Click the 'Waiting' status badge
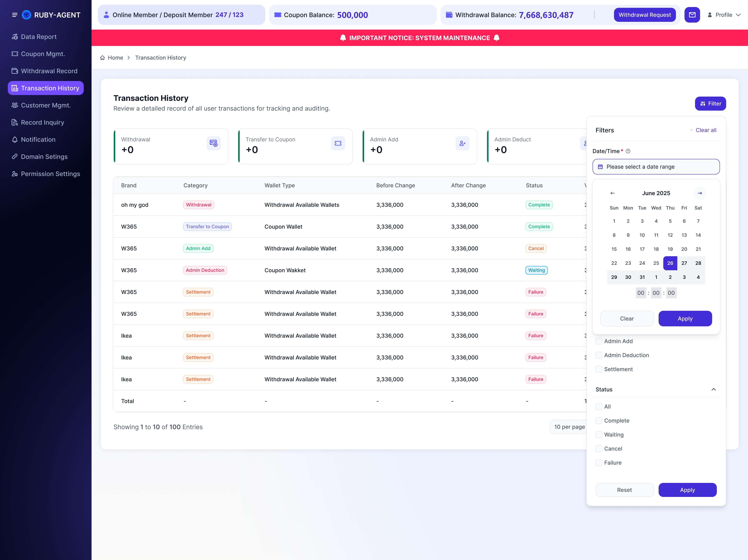This screenshot has width=748, height=560. coord(536,270)
